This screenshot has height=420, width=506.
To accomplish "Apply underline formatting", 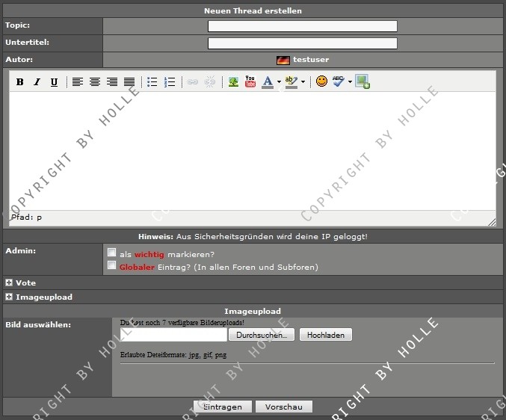I will pyautogui.click(x=54, y=82).
